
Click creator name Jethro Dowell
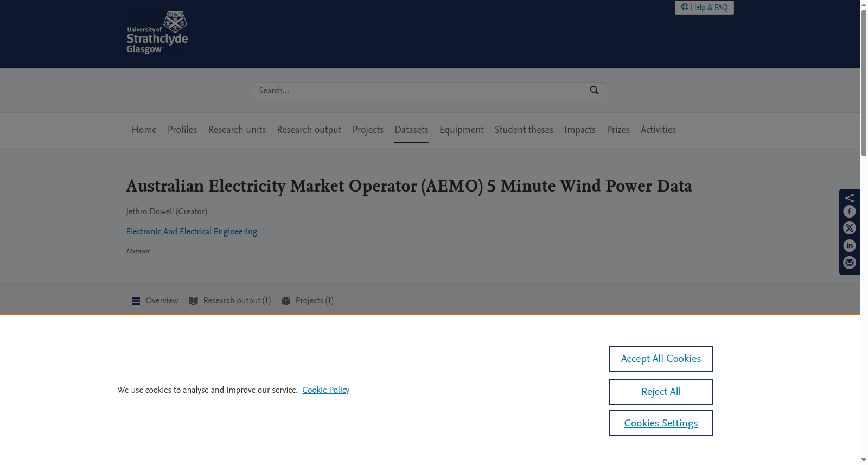coord(150,212)
